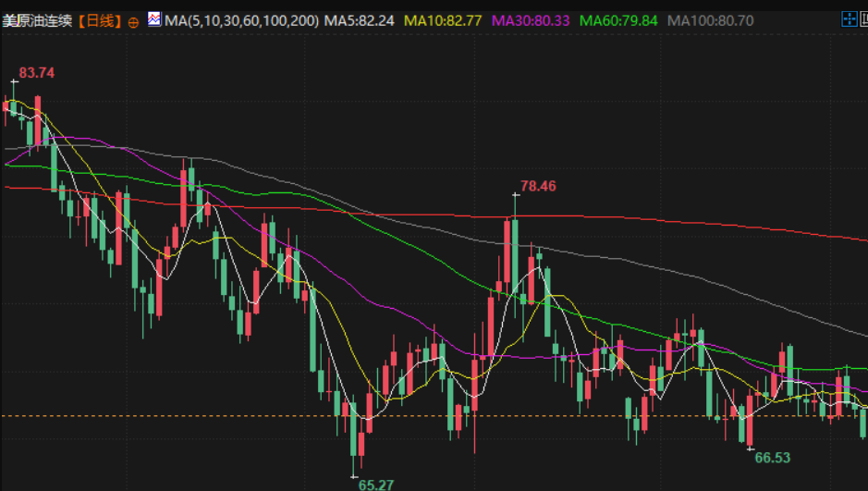
Task: Click the orange plus circle next to 日线
Action: point(133,22)
